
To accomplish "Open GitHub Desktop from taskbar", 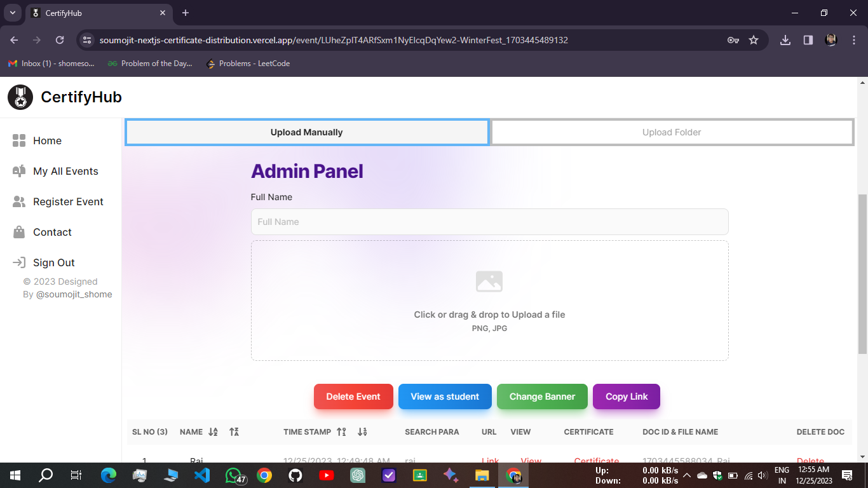I will click(295, 475).
